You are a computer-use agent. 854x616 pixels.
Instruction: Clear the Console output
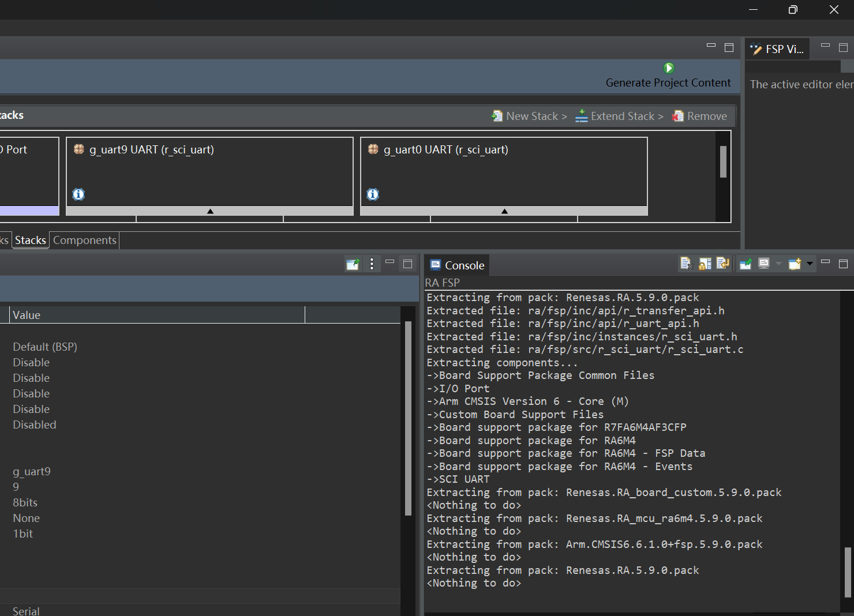686,264
